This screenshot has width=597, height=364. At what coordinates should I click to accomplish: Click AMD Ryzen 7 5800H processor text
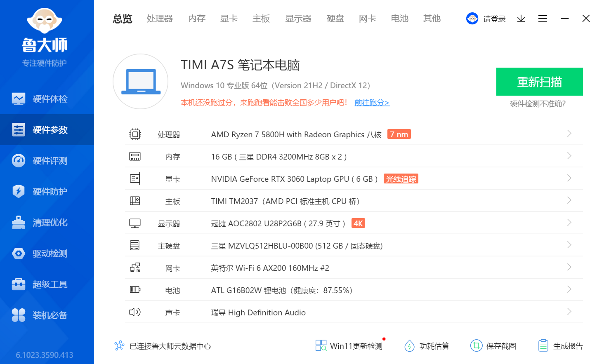(x=296, y=134)
